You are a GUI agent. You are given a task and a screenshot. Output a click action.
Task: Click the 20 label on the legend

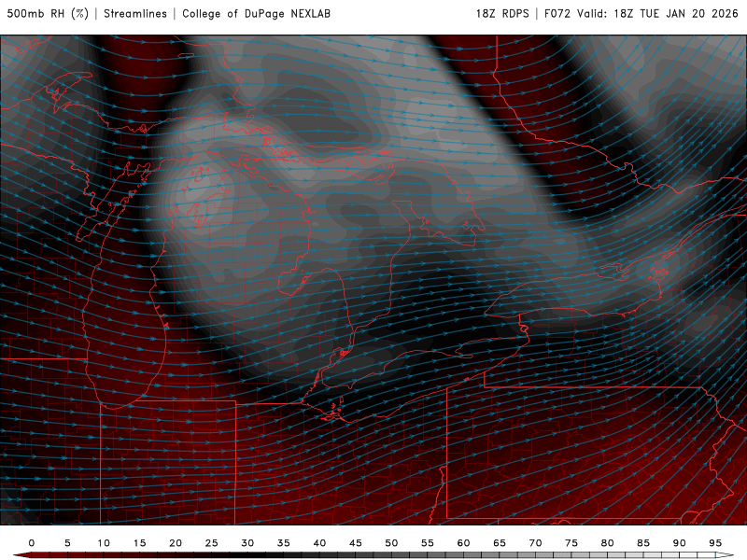click(176, 543)
